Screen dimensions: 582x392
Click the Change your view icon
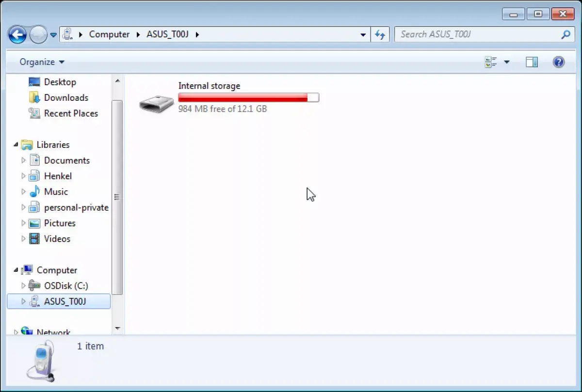point(491,62)
